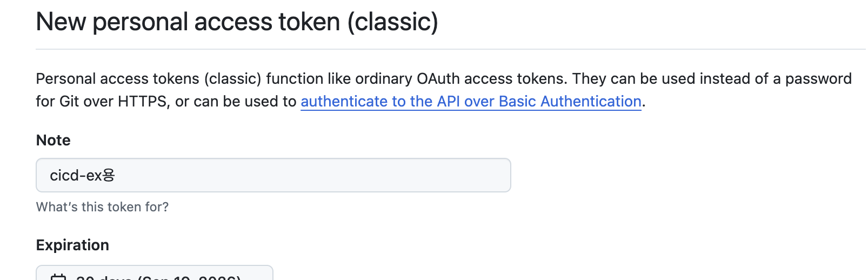This screenshot has width=868, height=280.
Task: Click the "What's this token for?" hint
Action: [102, 207]
